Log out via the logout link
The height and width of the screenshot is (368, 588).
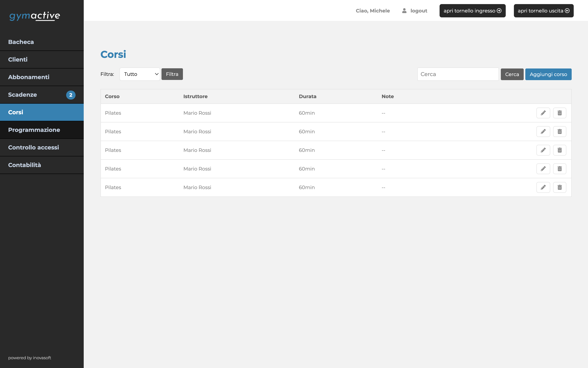pyautogui.click(x=415, y=11)
